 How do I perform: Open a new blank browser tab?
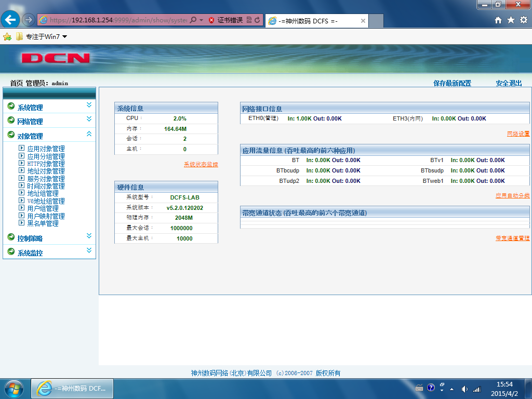[x=376, y=21]
